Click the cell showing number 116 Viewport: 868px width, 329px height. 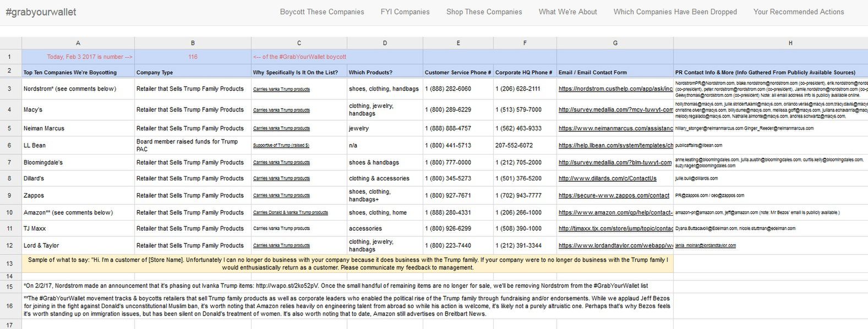coord(193,57)
